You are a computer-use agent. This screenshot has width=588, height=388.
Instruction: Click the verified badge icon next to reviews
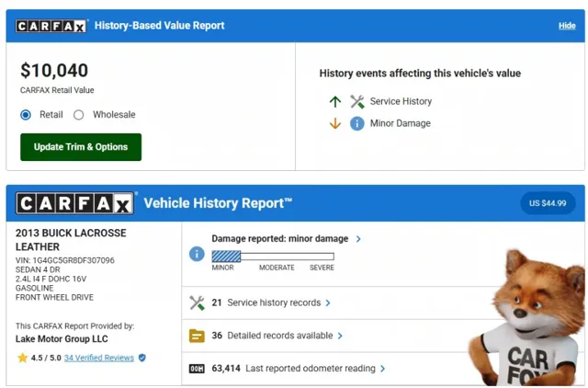coord(141,358)
